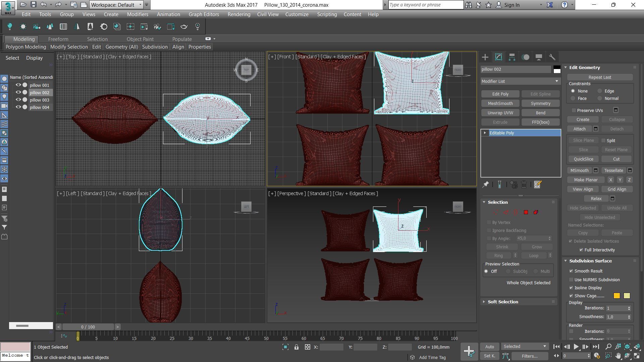The height and width of the screenshot is (362, 644).
Task: Click Configure Modifier Sets icon
Action: [537, 185]
